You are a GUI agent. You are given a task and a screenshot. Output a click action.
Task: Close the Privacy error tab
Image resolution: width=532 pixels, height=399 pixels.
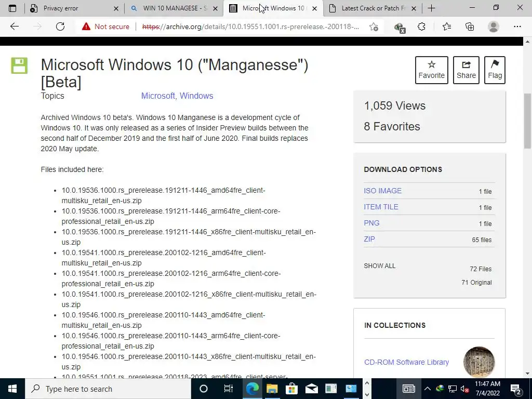coord(116,8)
